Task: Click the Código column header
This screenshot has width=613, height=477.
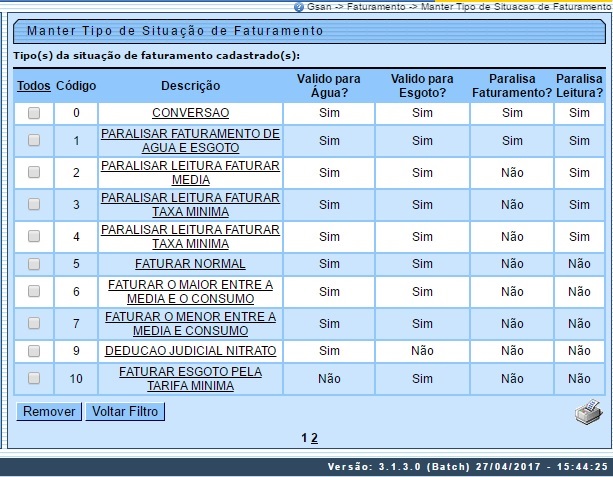Action: point(76,86)
